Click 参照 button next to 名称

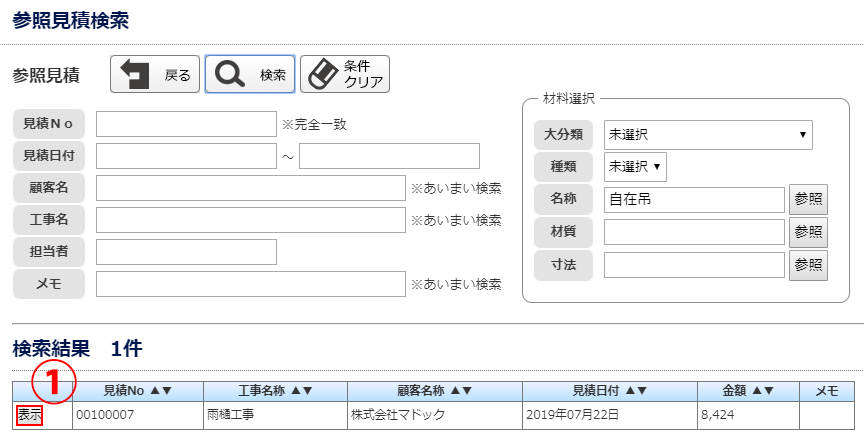[x=808, y=199]
